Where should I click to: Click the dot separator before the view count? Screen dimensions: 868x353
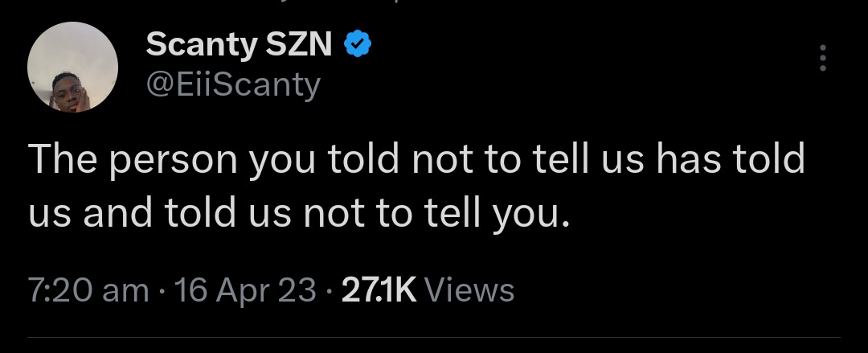tap(330, 291)
